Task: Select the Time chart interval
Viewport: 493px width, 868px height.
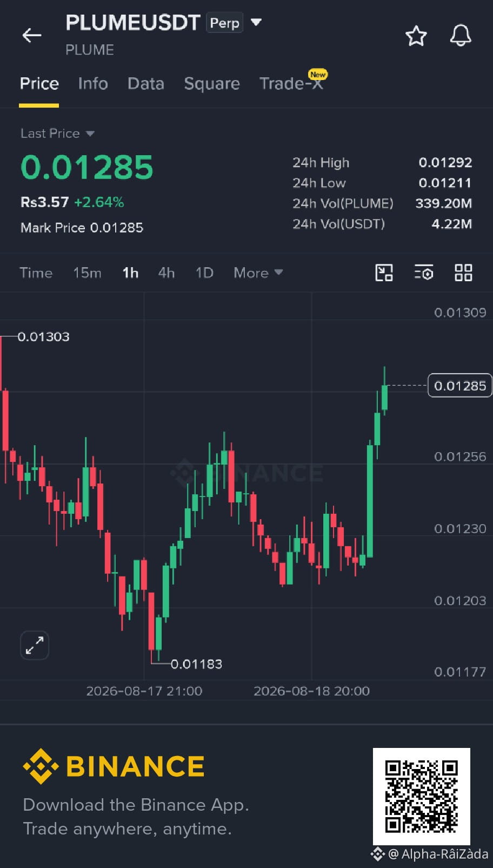Action: (x=36, y=273)
